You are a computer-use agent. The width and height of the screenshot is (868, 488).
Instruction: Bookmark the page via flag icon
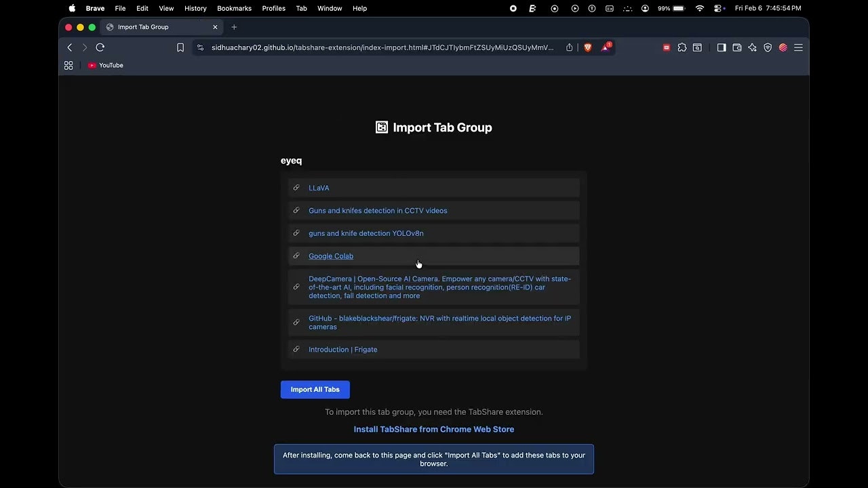tap(180, 47)
